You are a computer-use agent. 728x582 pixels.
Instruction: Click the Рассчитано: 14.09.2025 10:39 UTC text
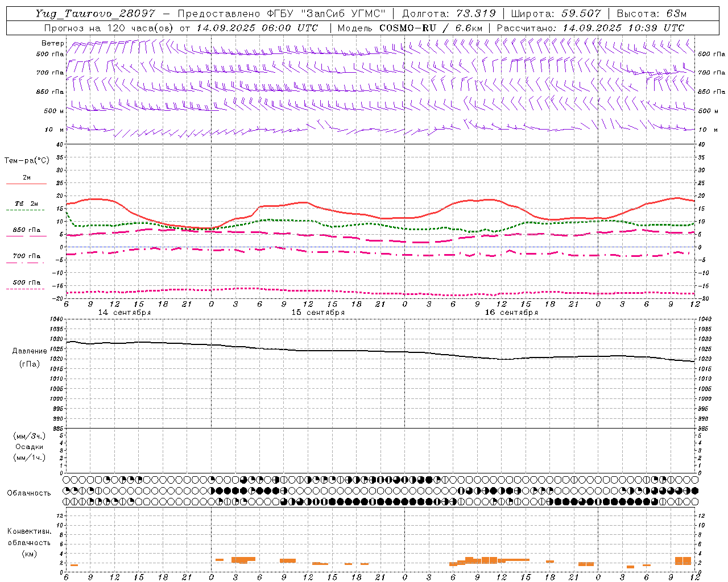590,28
